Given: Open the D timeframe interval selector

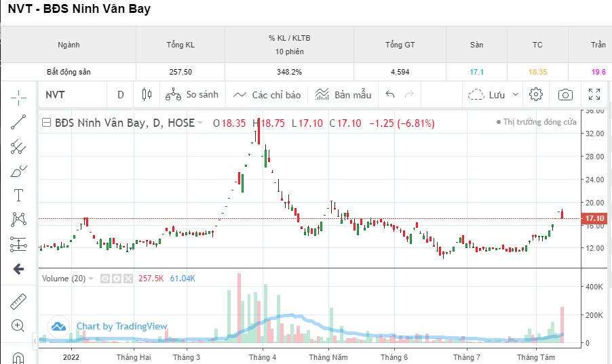Looking at the screenshot, I should tap(120, 95).
